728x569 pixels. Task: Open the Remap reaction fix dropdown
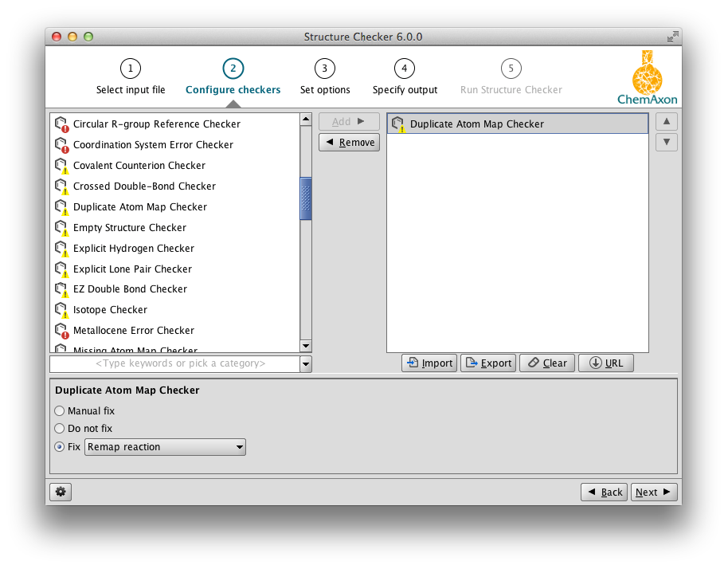[x=165, y=447]
